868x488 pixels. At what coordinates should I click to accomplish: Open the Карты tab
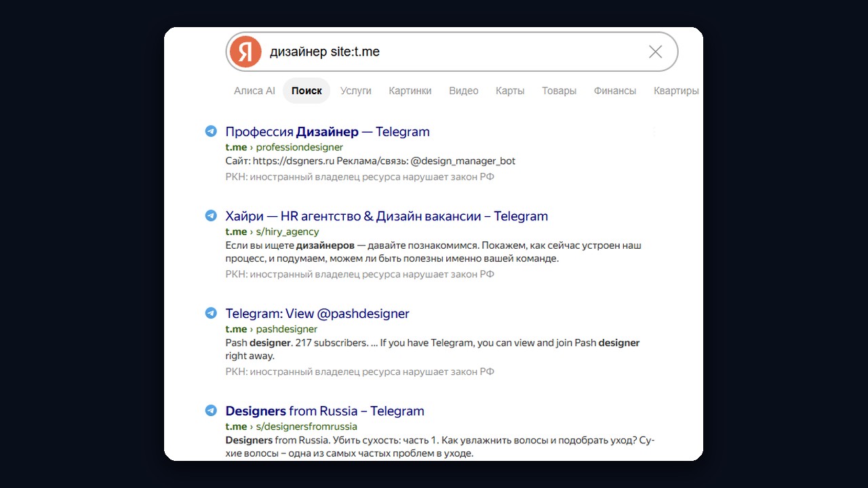tap(510, 91)
